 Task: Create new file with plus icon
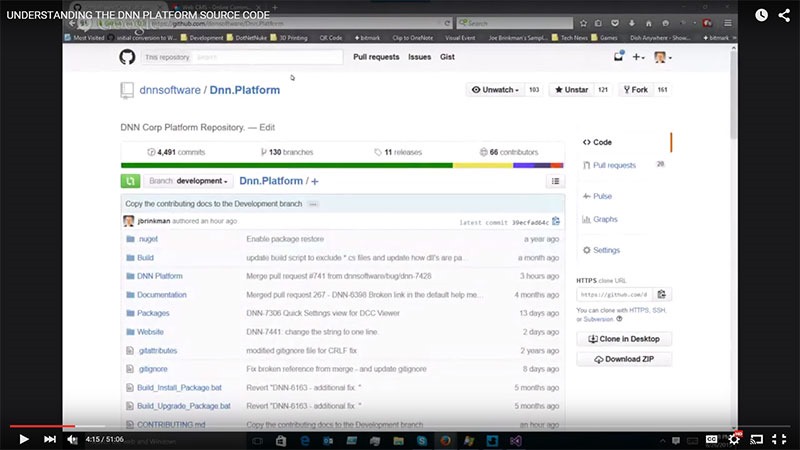(315, 181)
